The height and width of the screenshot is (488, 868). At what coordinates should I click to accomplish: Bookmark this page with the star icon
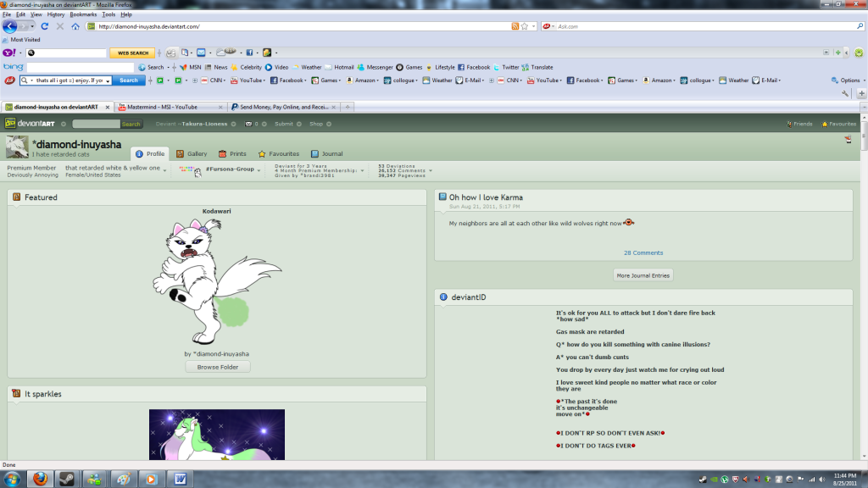click(x=524, y=26)
